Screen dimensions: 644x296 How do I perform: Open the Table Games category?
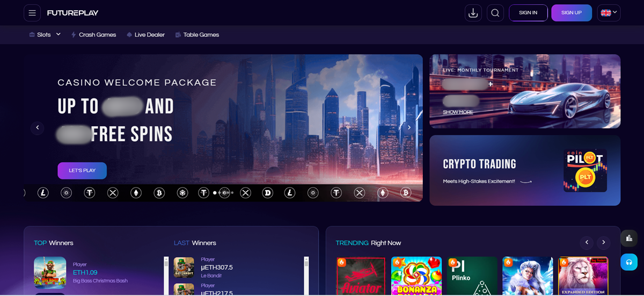click(197, 34)
